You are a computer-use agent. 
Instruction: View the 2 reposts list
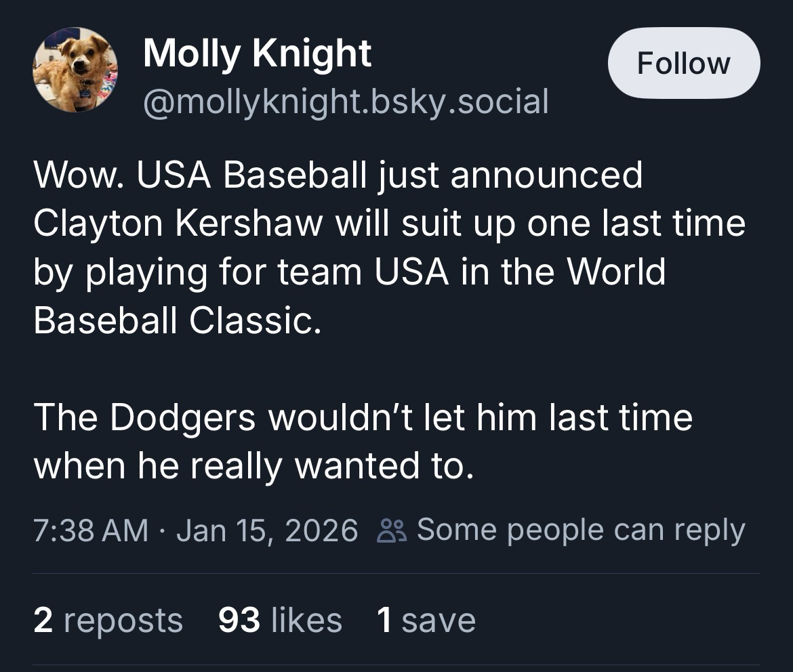coord(108,621)
